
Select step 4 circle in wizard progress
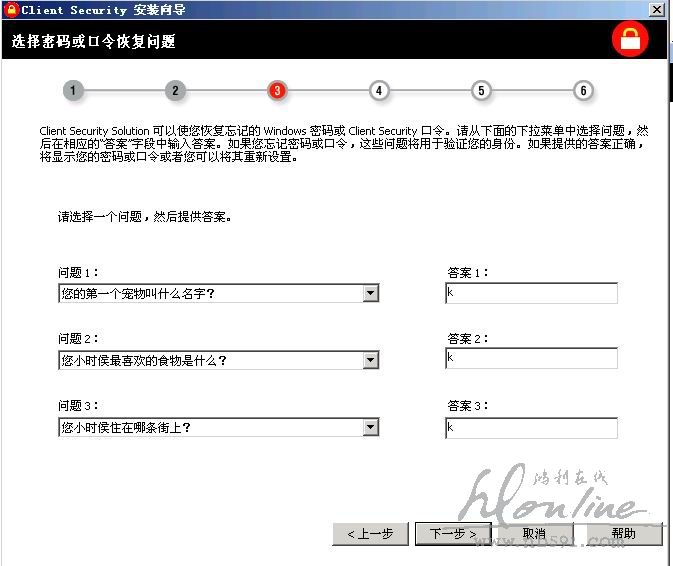pyautogui.click(x=379, y=91)
